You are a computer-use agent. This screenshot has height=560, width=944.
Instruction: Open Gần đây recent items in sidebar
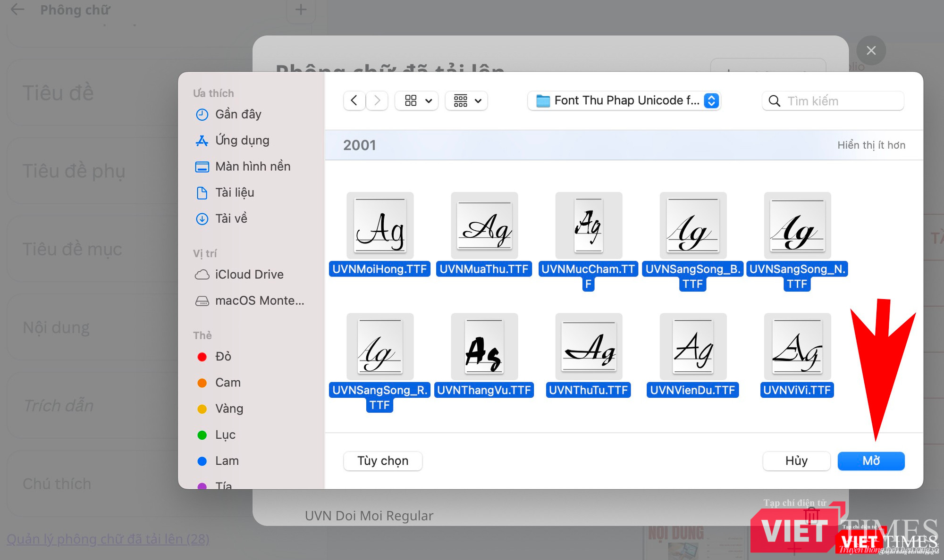[237, 114]
